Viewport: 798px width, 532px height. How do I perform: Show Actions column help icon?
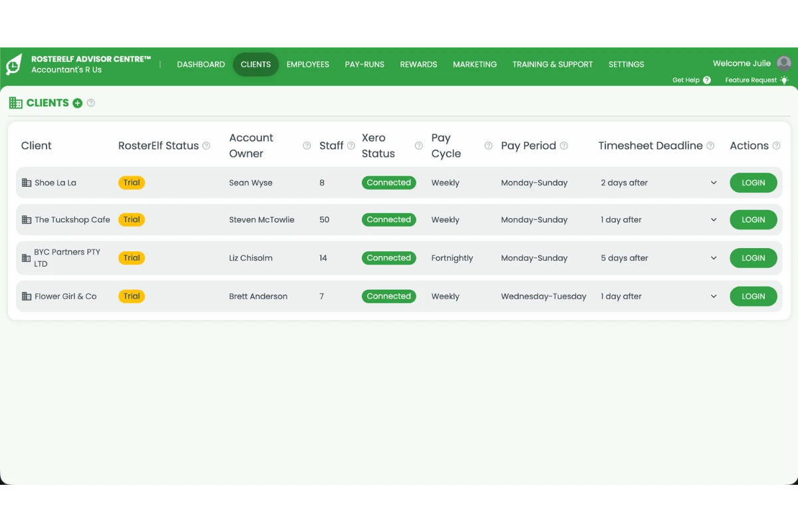776,146
